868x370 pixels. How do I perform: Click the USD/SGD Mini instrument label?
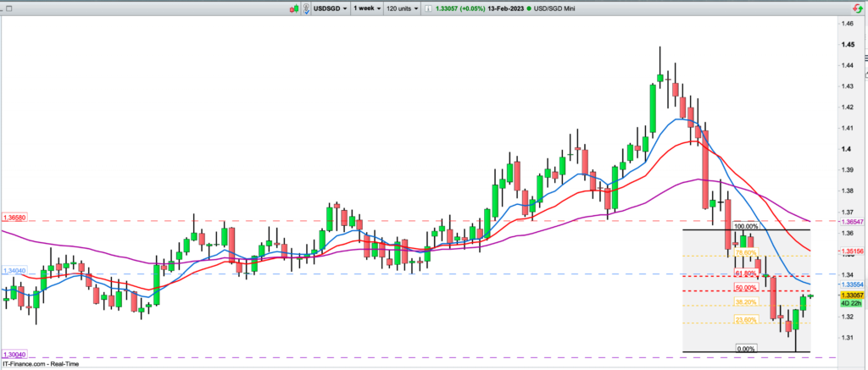point(557,8)
